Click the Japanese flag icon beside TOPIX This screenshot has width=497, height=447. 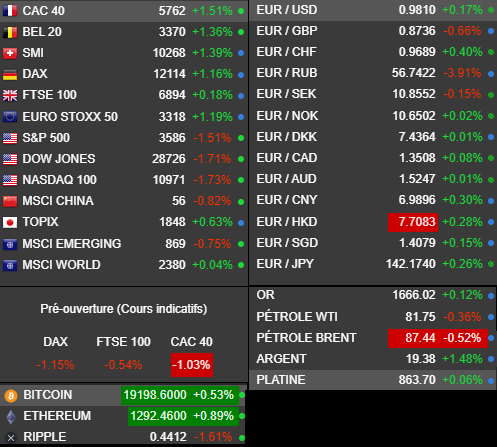coord(10,222)
